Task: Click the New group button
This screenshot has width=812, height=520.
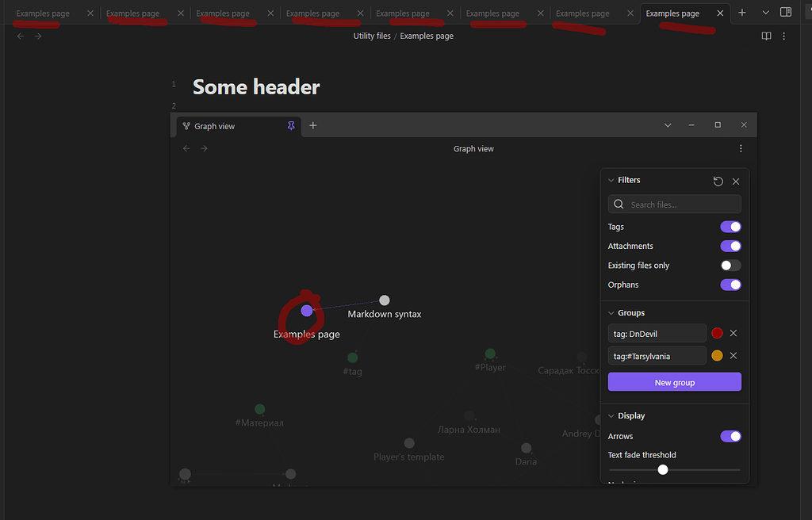Action: pyautogui.click(x=674, y=382)
